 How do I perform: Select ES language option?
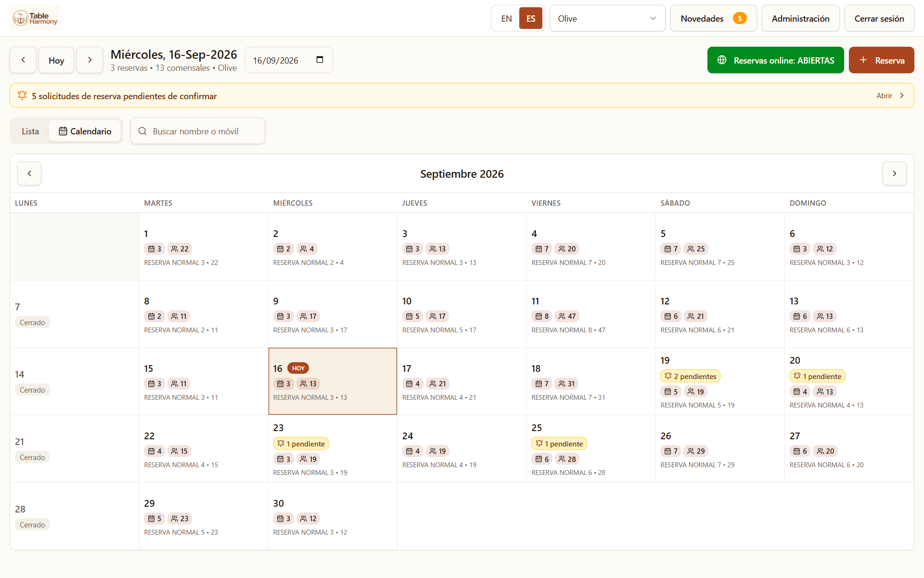pos(531,18)
